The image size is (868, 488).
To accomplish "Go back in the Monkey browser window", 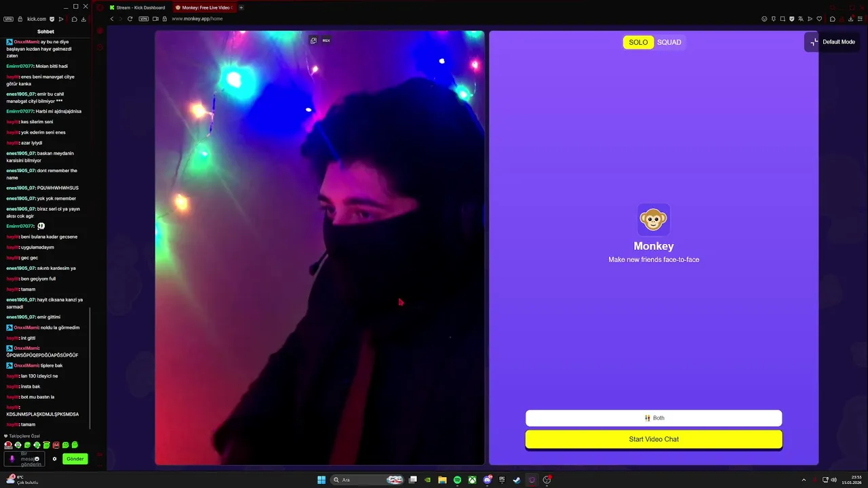I will (112, 19).
